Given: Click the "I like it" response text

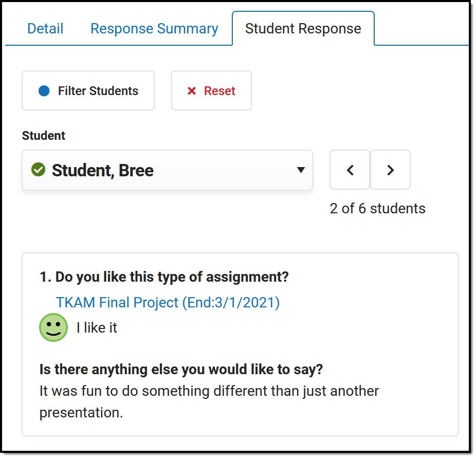Looking at the screenshot, I should point(97,328).
